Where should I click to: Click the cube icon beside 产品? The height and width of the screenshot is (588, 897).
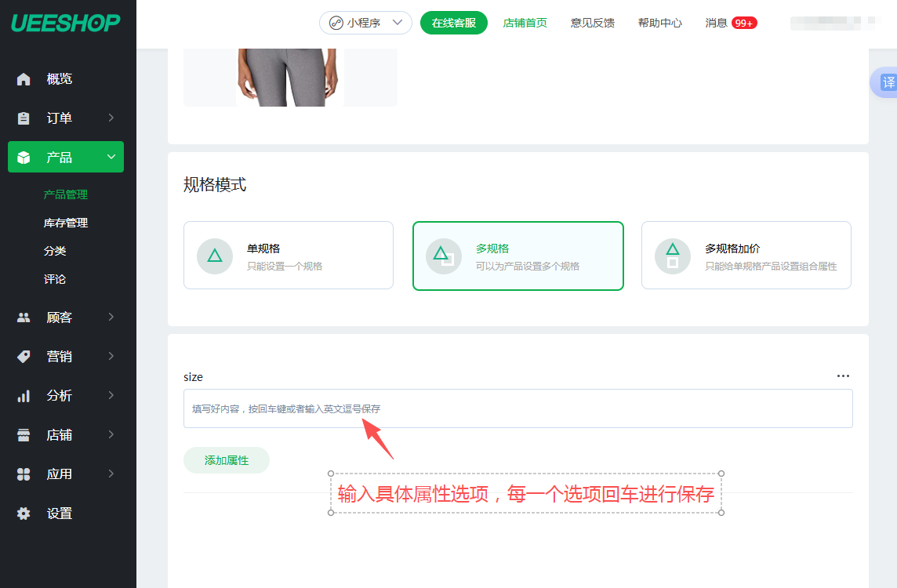pyautogui.click(x=24, y=158)
